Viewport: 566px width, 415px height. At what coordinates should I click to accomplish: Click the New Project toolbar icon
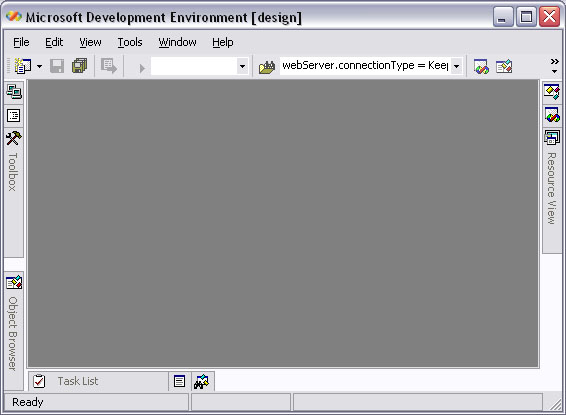(x=23, y=66)
